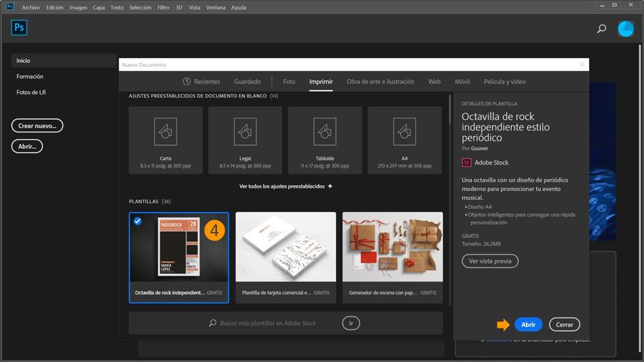Switch to the Guardado tab
Screen dimensions: 644x362
248,82
